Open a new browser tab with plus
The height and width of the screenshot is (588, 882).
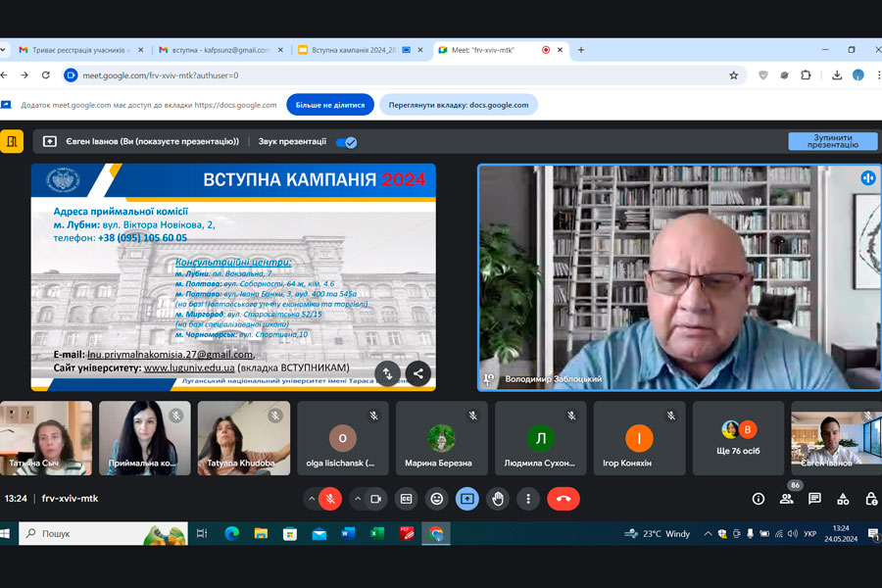click(x=581, y=50)
